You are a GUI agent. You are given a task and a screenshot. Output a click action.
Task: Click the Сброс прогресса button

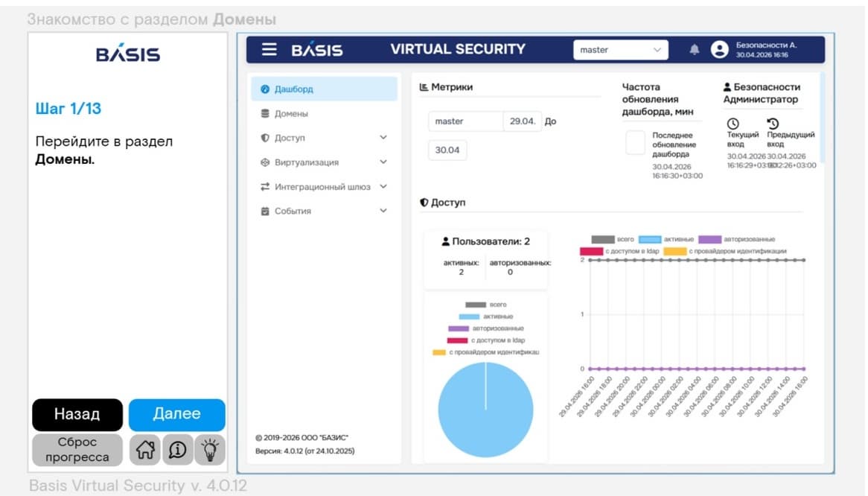(x=77, y=450)
